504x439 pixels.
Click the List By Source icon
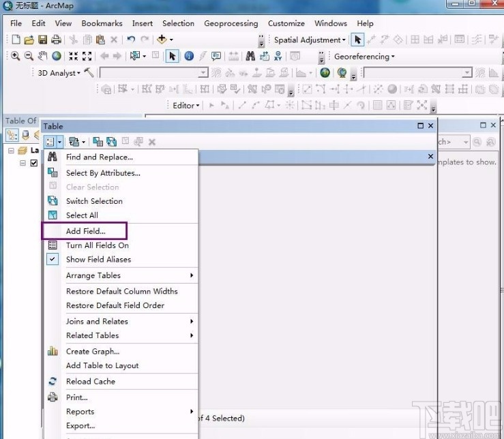click(x=26, y=135)
